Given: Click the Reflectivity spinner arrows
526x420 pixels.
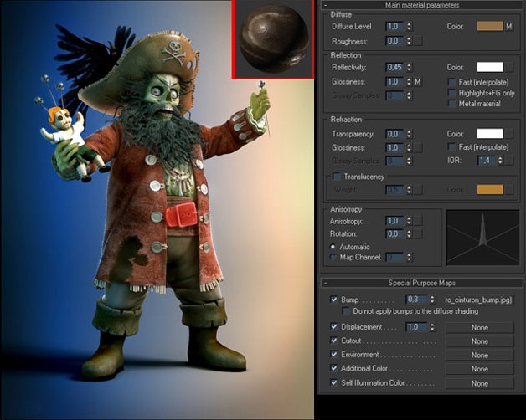Looking at the screenshot, I should 409,67.
